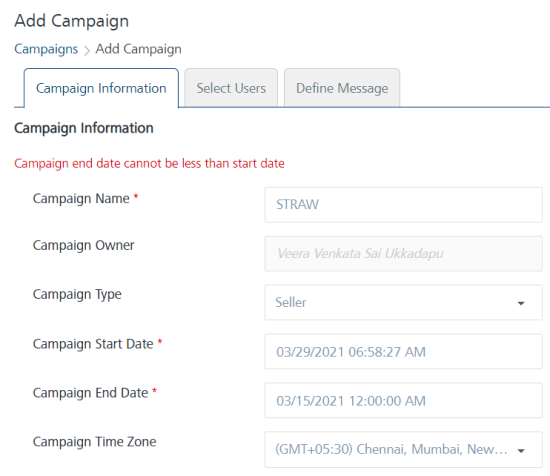Click the Campaign Start Date field
Image resolution: width=550 pixels, height=476 pixels.
[x=403, y=351]
